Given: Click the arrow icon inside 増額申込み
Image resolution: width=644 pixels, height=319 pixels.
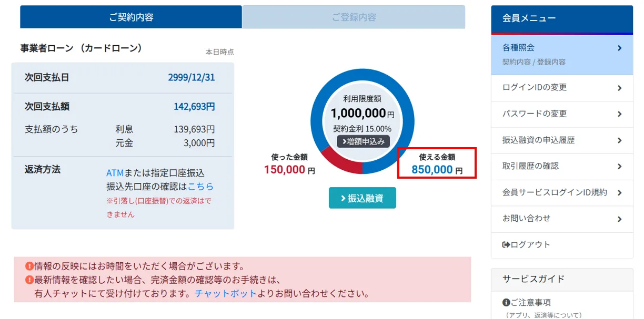Looking at the screenshot, I should coord(344,141).
